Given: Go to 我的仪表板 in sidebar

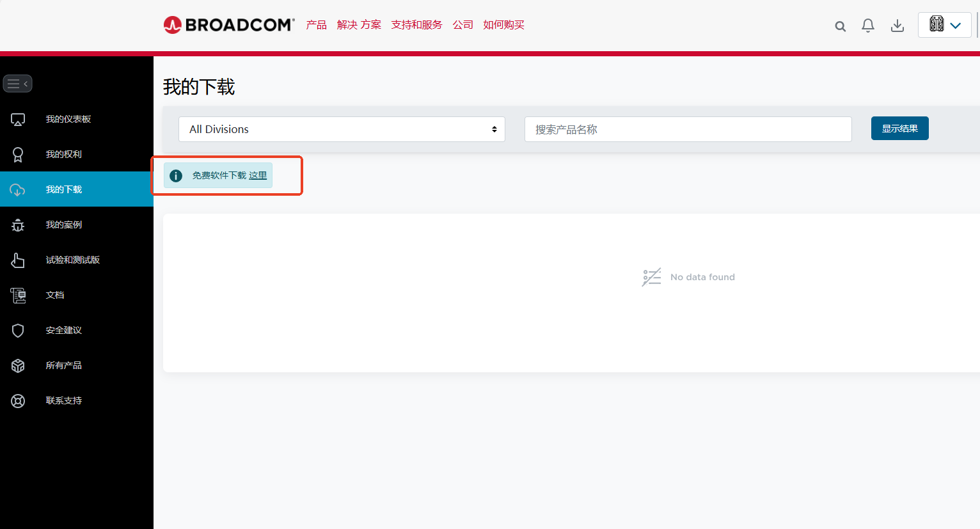Looking at the screenshot, I should pos(68,120).
